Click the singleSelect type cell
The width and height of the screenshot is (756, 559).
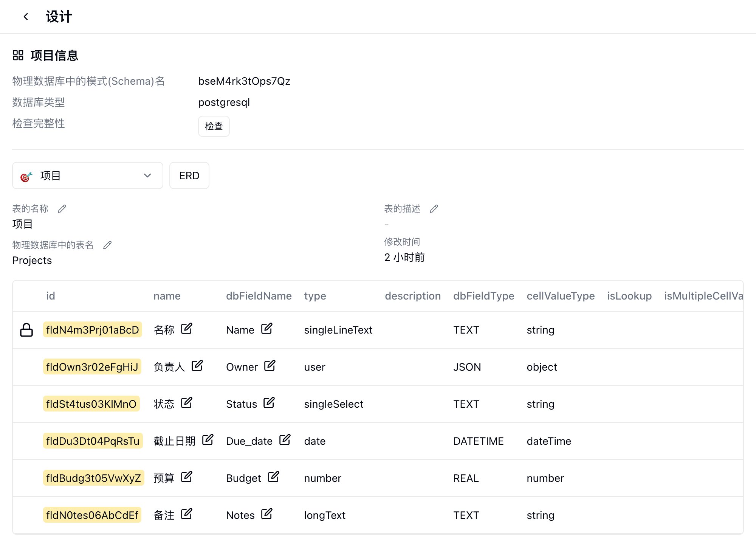coord(334,404)
